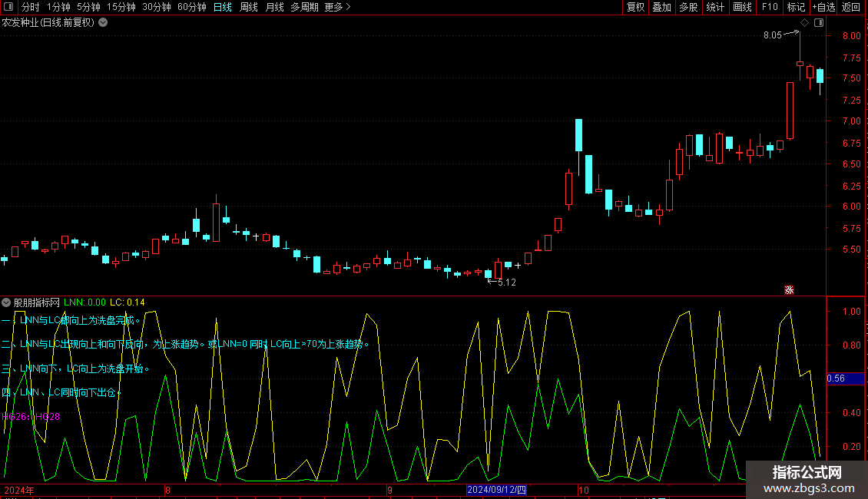Click the HG26: HG28 magenta label
This screenshot has height=499, width=868.
click(31, 417)
